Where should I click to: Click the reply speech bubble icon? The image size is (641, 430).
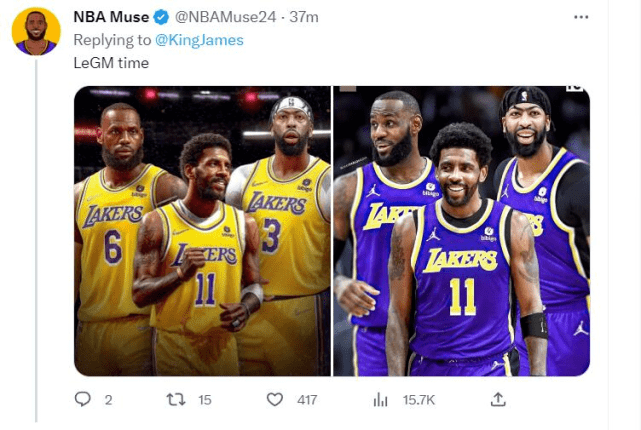[83, 399]
